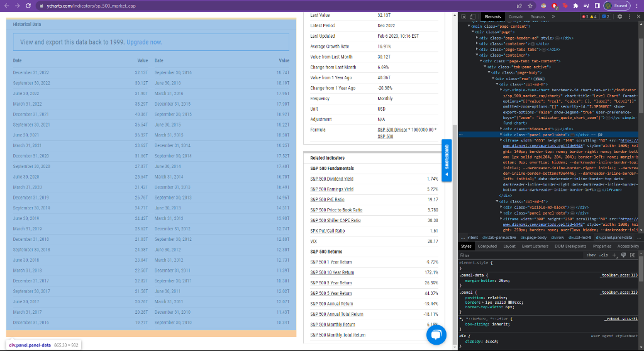The image size is (644, 351).
Task: Toggle the .cls element classes button
Action: pyautogui.click(x=603, y=255)
